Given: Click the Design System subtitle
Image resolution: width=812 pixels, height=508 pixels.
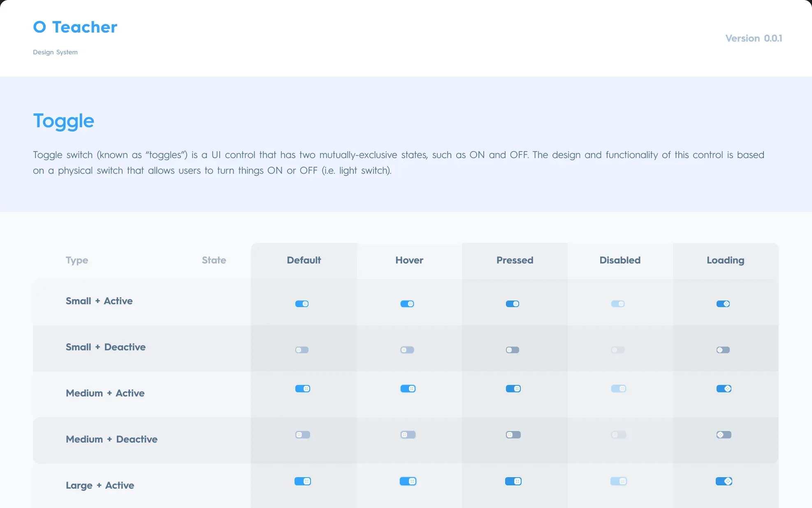Looking at the screenshot, I should click(x=55, y=52).
